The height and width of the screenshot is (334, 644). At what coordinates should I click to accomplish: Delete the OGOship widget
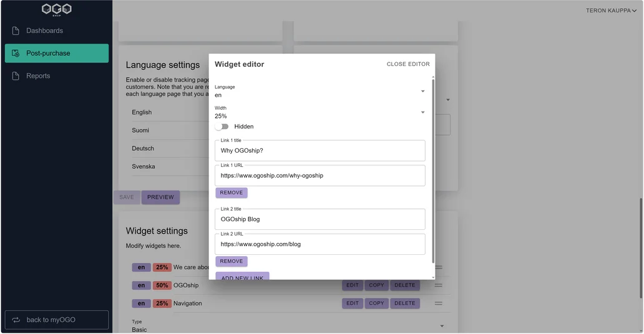(x=404, y=285)
